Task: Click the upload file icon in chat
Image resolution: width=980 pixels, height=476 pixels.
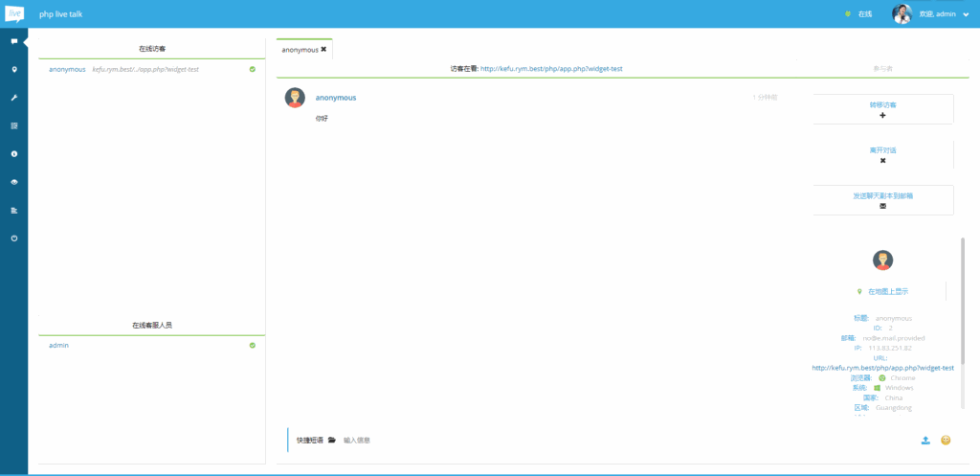Action: [925, 441]
